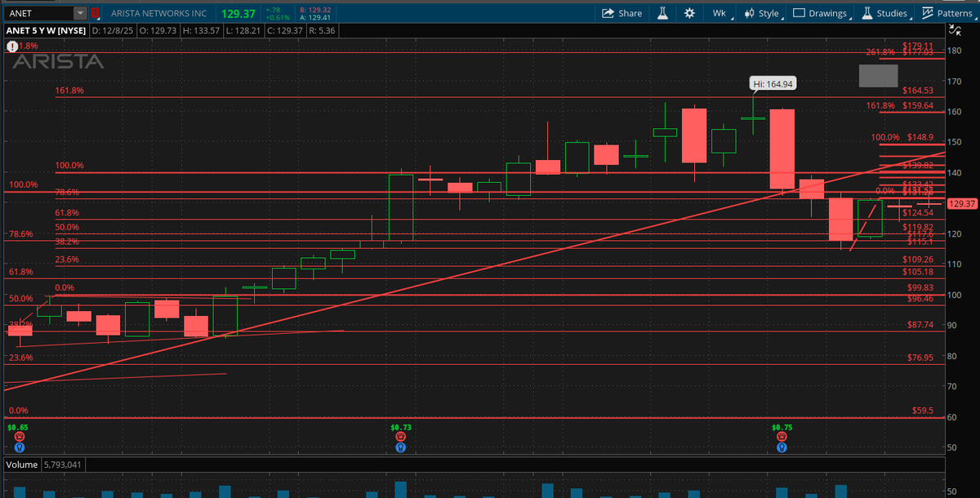Click the volume value 5,793,041
The width and height of the screenshot is (980, 498).
tap(64, 465)
